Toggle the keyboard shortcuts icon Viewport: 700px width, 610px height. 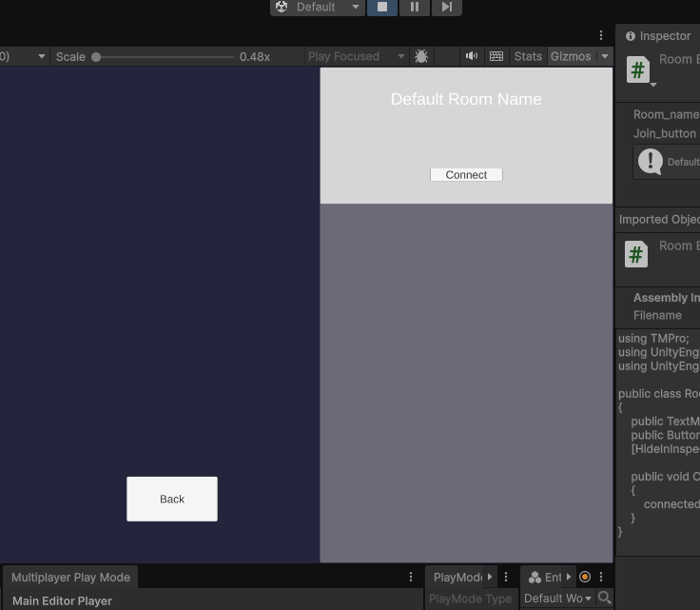point(496,56)
